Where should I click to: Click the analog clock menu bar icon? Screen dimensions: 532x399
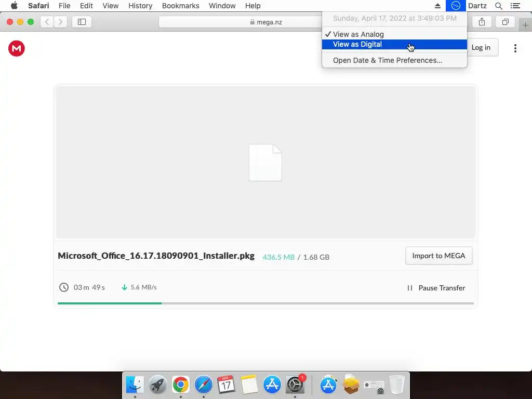click(x=456, y=6)
